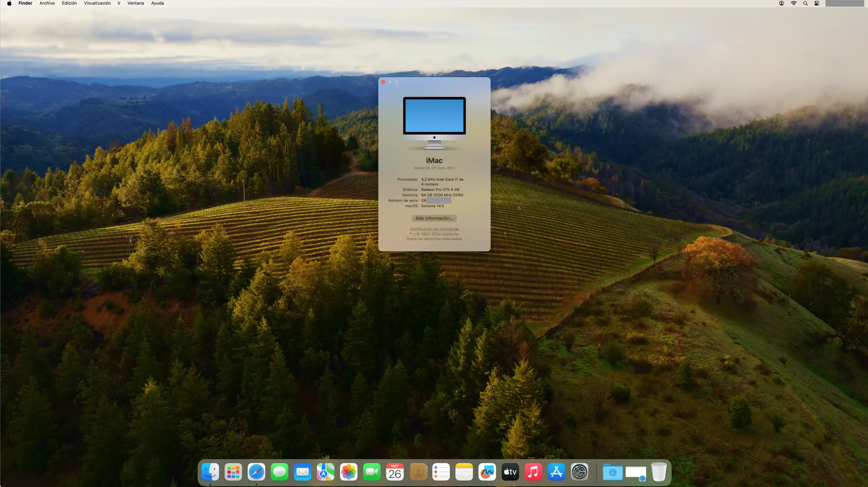The image size is (868, 487).
Task: Open Finder from the Dock
Action: [210, 472]
